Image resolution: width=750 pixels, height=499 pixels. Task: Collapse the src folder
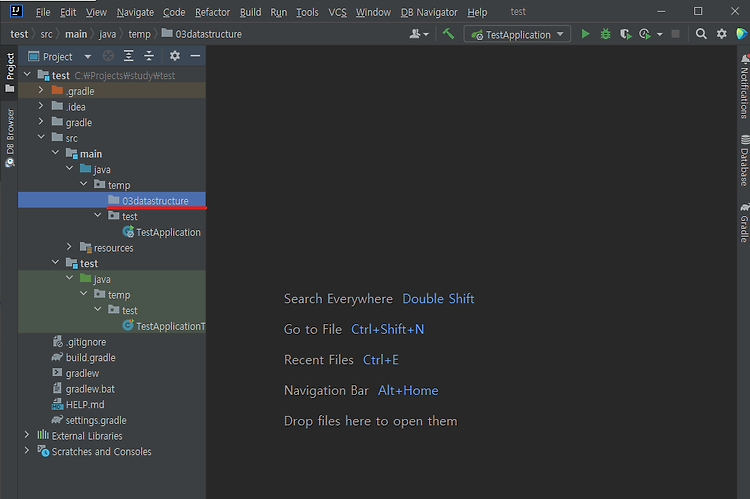point(41,137)
